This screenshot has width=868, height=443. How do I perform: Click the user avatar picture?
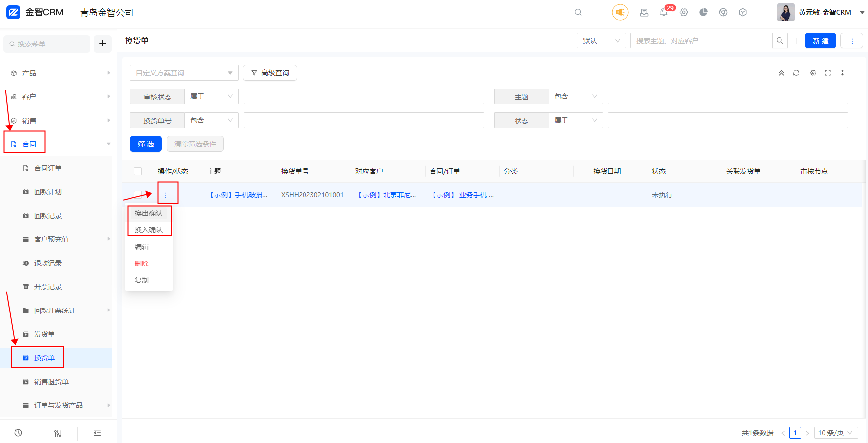(785, 12)
